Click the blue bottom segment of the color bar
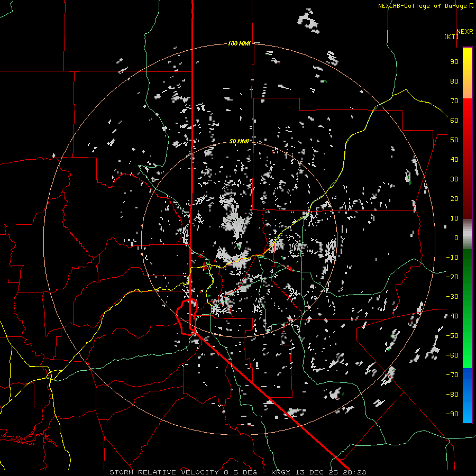 click(x=467, y=396)
